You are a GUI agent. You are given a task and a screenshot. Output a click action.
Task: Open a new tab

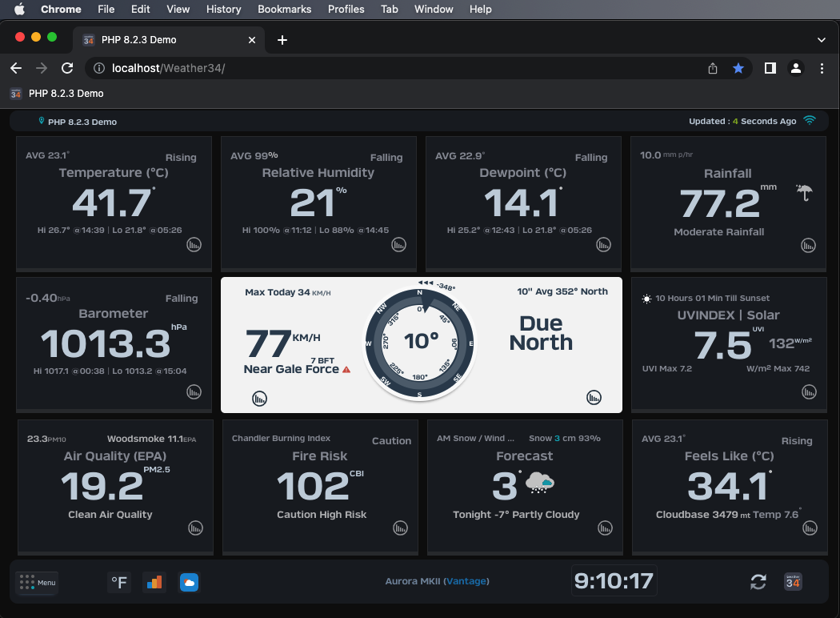(282, 40)
